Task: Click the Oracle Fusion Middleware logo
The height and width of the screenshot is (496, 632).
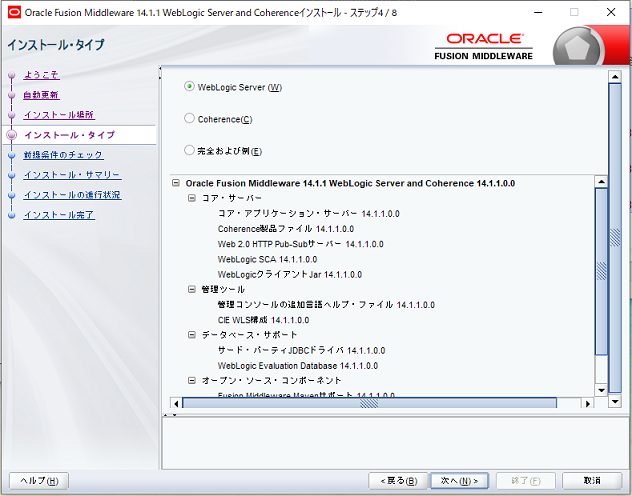Action: click(x=484, y=46)
